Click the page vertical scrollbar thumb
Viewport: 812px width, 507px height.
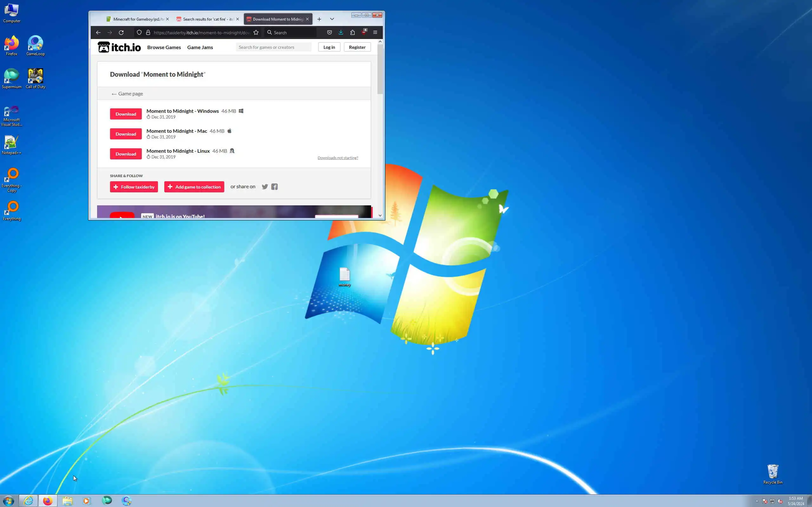tap(380, 69)
